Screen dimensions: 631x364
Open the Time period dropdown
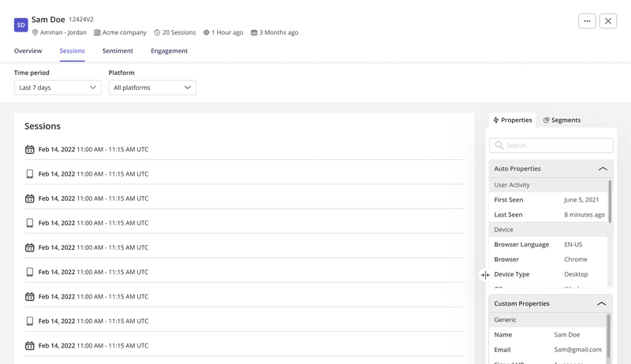[58, 87]
